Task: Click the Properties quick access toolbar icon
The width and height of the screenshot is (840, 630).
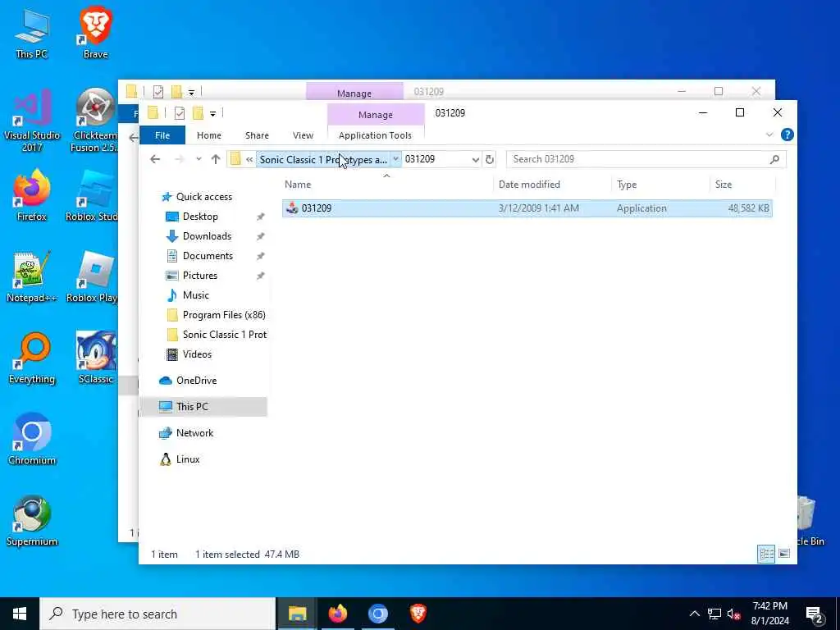Action: click(180, 113)
